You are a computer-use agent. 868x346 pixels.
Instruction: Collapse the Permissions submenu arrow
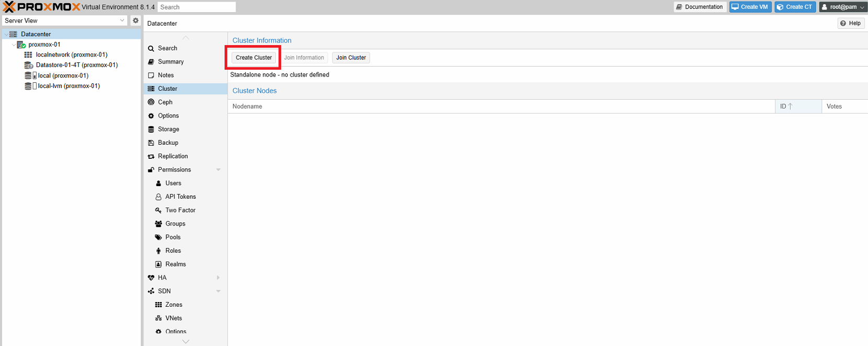pos(218,170)
